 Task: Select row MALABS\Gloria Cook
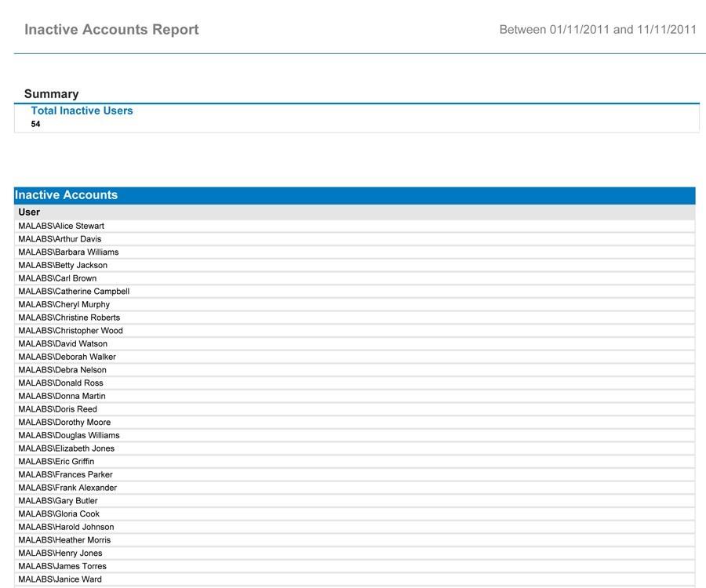(x=355, y=514)
